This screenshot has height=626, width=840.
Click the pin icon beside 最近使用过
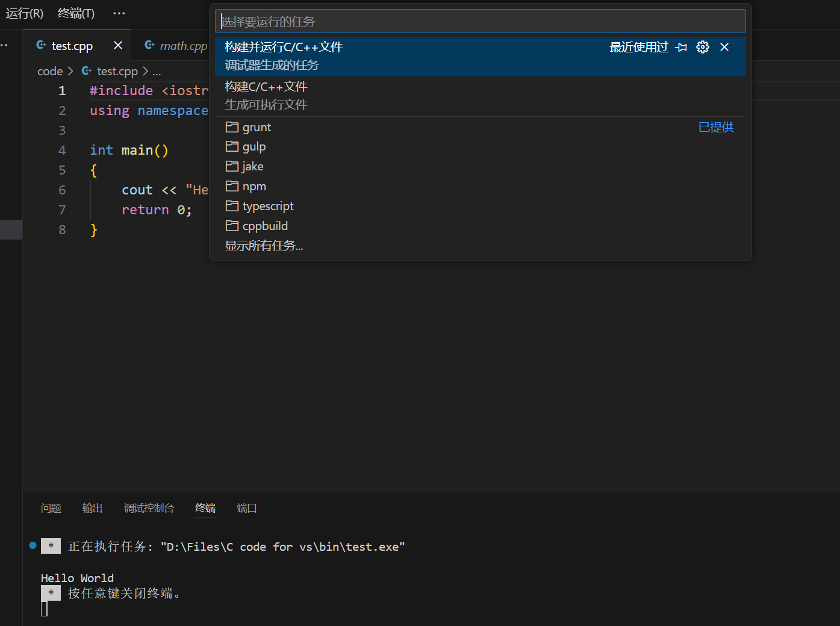click(681, 47)
